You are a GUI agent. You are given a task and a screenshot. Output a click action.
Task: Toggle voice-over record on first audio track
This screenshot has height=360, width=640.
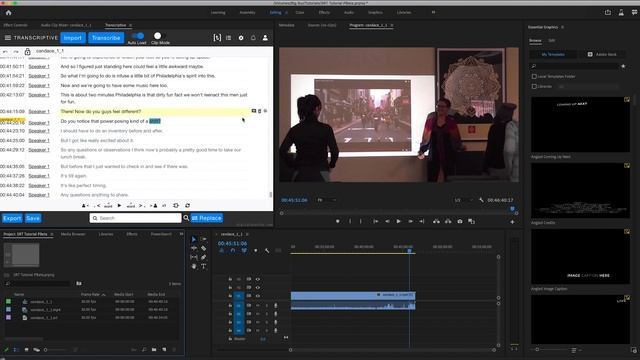click(276, 305)
